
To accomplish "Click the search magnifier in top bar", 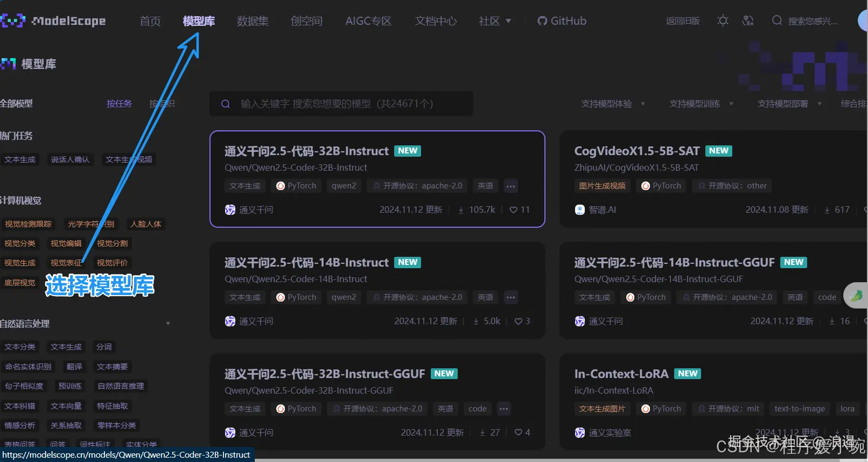I will point(777,20).
